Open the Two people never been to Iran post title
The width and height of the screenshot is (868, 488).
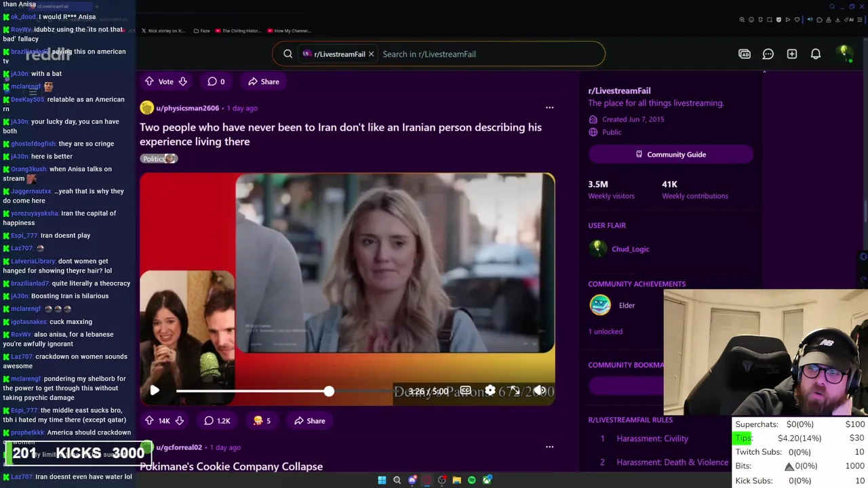tap(340, 134)
